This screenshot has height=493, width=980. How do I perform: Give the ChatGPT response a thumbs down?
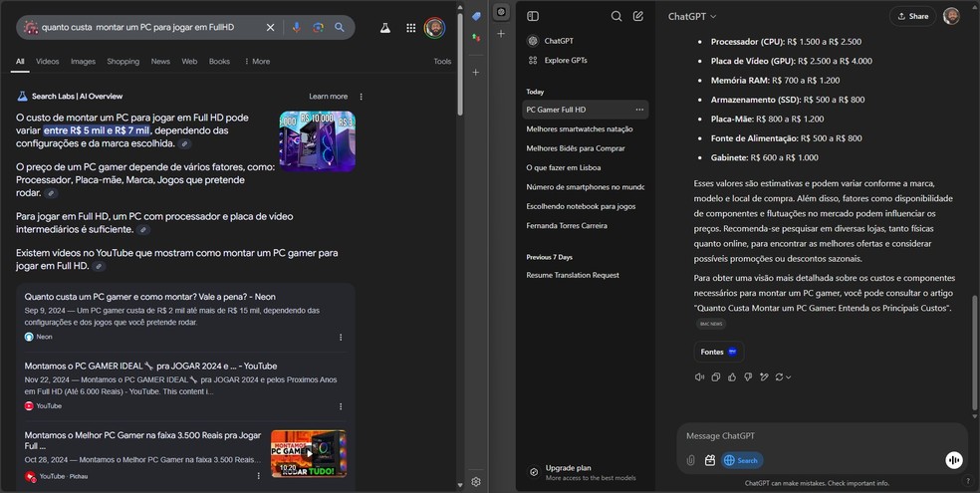click(748, 376)
